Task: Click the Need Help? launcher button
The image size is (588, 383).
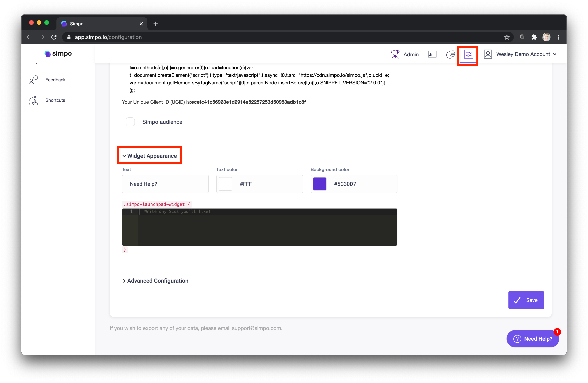Action: coord(532,339)
